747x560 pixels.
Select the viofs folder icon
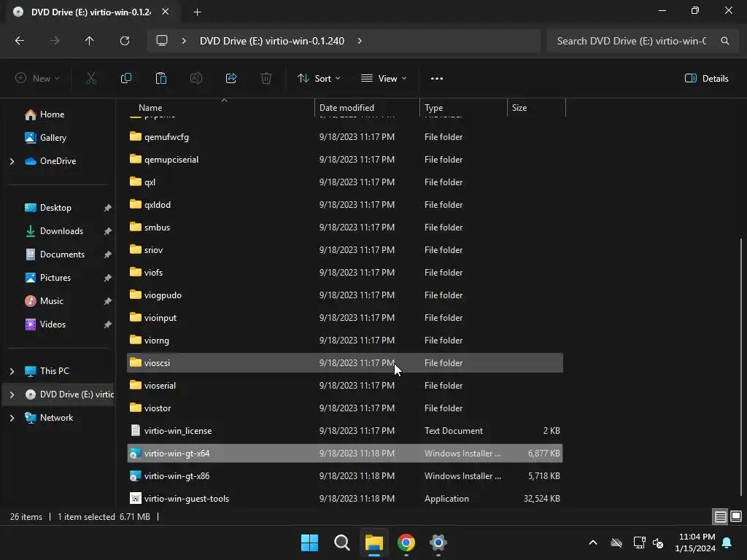pyautogui.click(x=135, y=273)
